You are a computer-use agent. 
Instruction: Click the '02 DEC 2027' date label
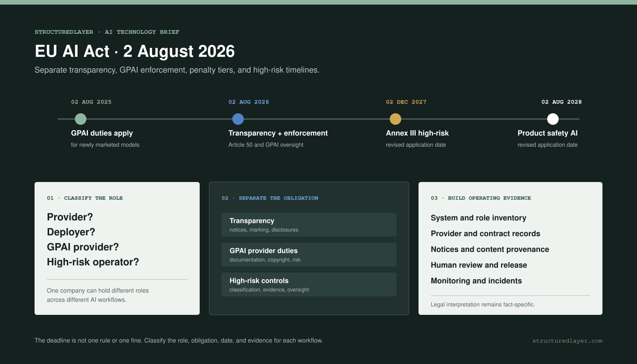pos(406,102)
